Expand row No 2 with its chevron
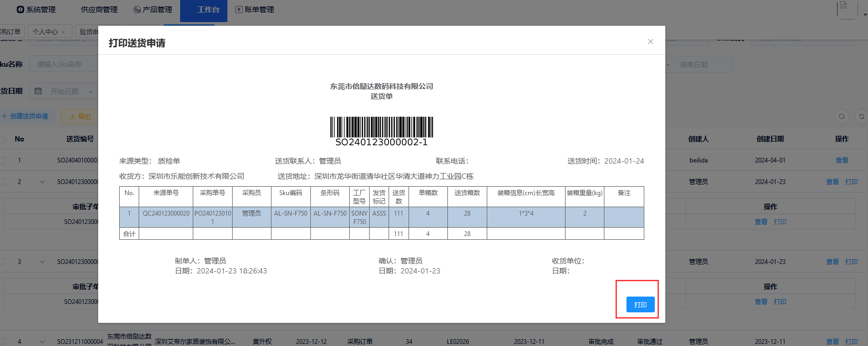Viewport: 868px width, 346px height. click(42, 182)
